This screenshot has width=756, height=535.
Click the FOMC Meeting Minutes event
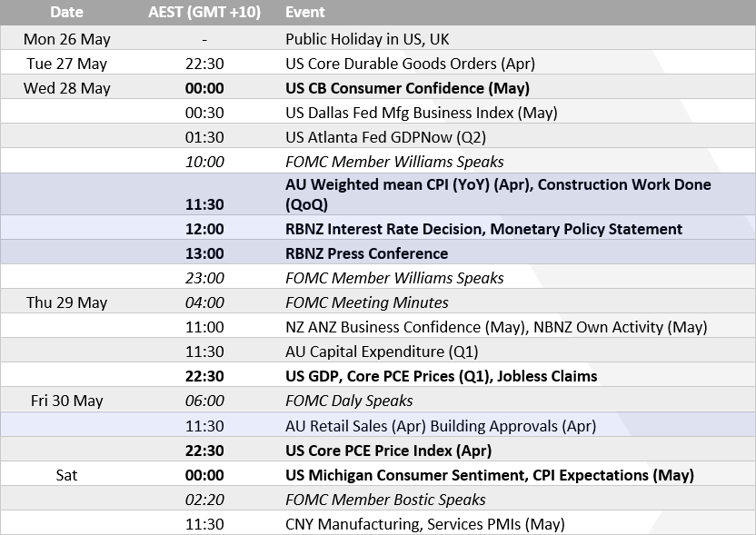[x=366, y=302]
